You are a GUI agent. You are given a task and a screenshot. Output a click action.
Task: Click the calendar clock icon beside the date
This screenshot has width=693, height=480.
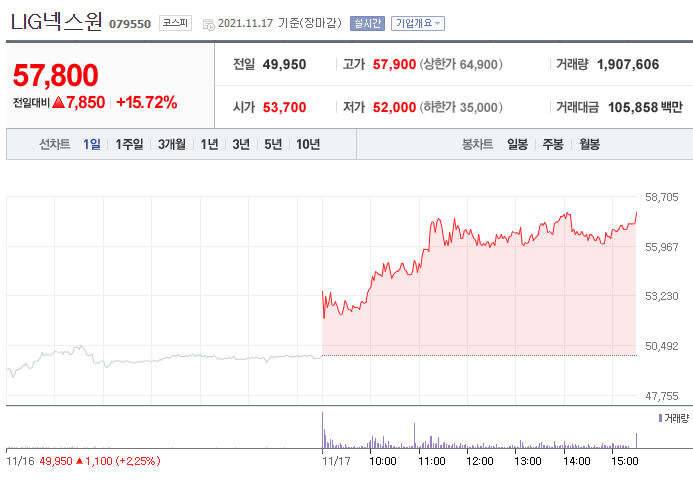[x=208, y=25]
